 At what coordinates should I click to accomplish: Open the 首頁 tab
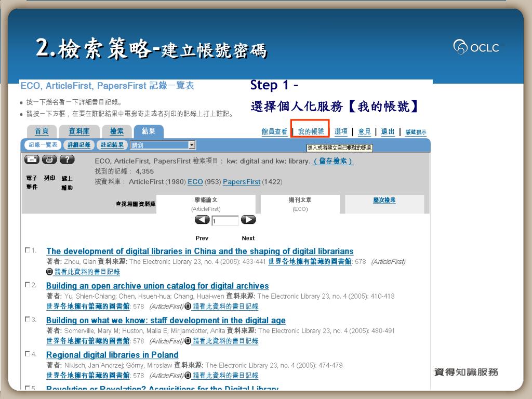tap(42, 131)
